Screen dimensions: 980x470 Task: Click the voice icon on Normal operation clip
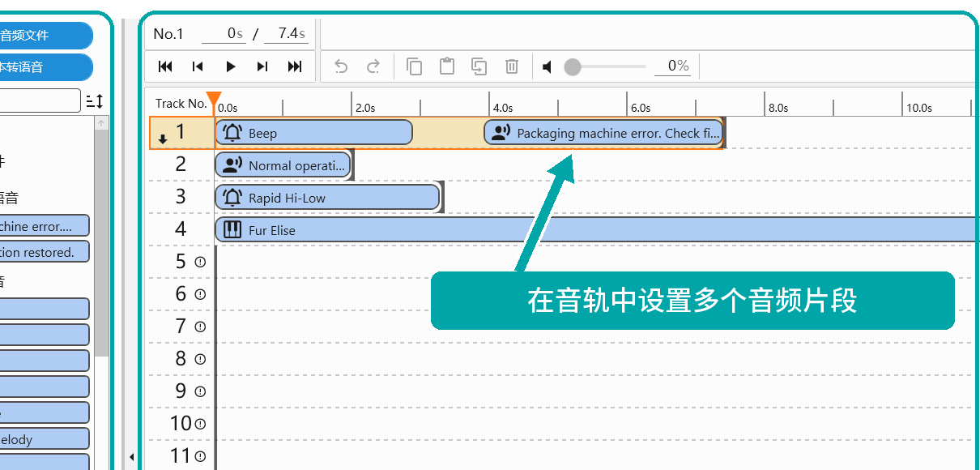232,165
